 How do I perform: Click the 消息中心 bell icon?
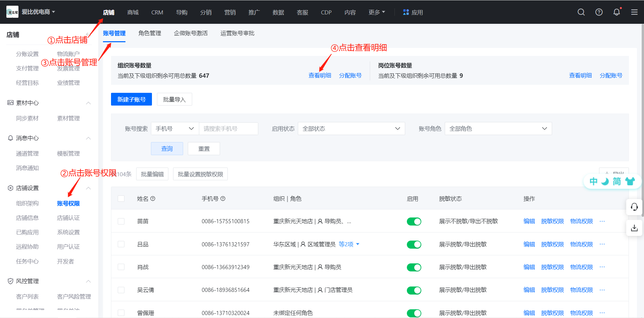click(x=11, y=138)
